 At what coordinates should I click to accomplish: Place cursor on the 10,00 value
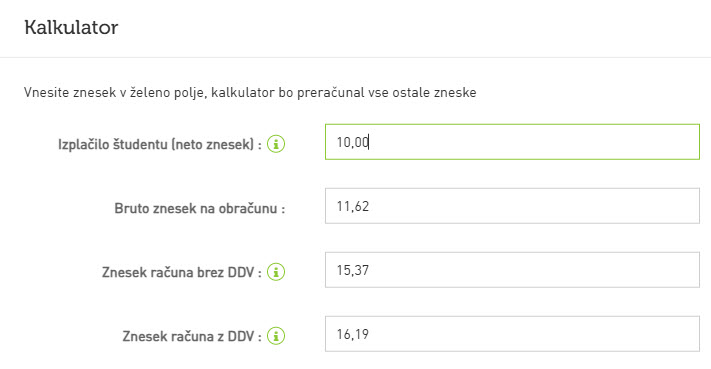[352, 142]
